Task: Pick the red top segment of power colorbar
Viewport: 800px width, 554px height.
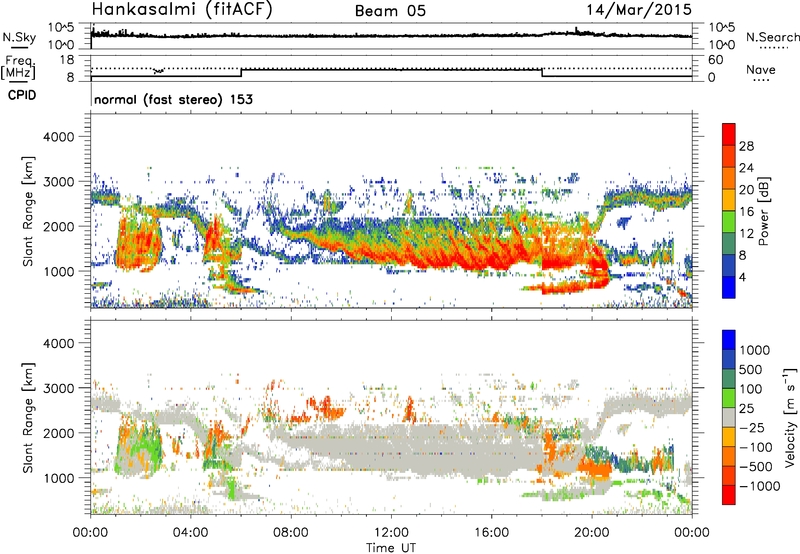Action: (729, 134)
